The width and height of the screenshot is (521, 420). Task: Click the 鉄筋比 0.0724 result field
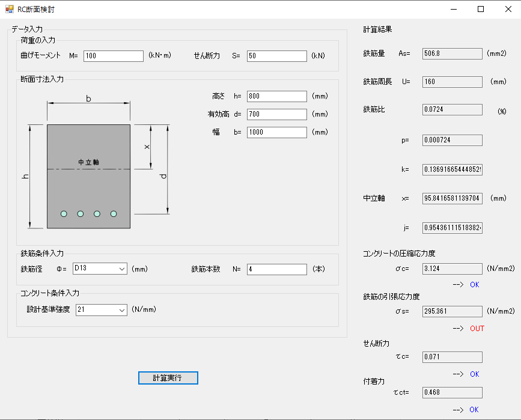point(452,109)
